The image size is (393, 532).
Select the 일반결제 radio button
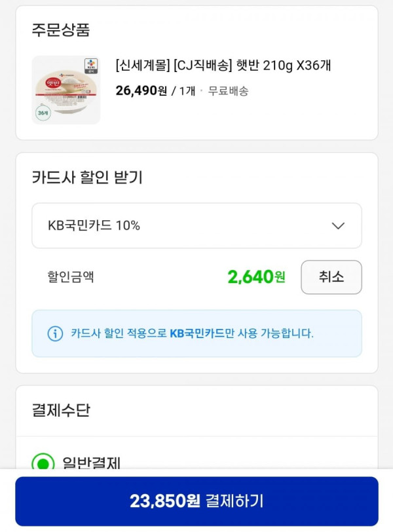coord(43,462)
